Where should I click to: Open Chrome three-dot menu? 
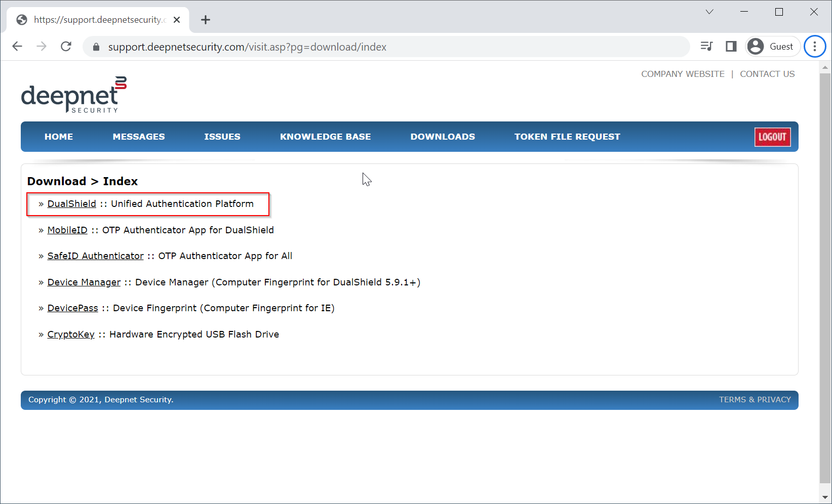pos(814,47)
